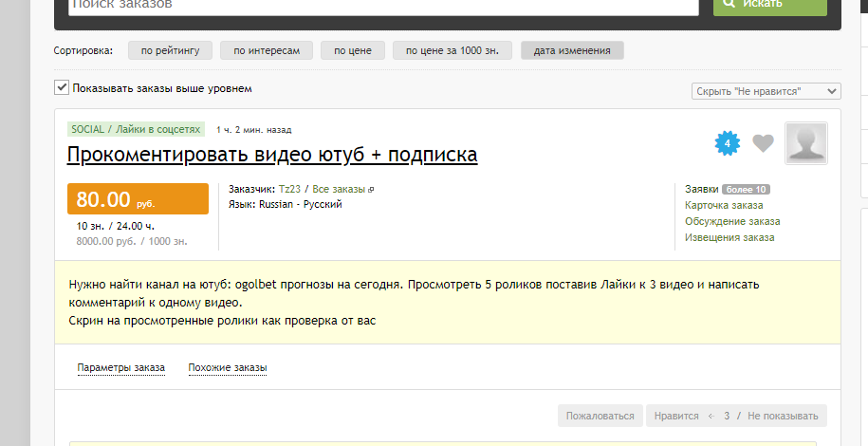868x446 pixels.
Task: Click the Пожаловаться button
Action: point(600,416)
